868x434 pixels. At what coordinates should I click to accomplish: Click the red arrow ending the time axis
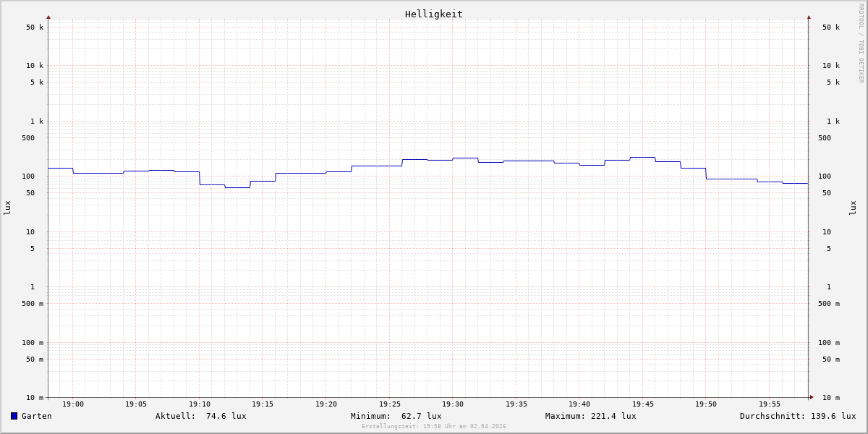812,396
